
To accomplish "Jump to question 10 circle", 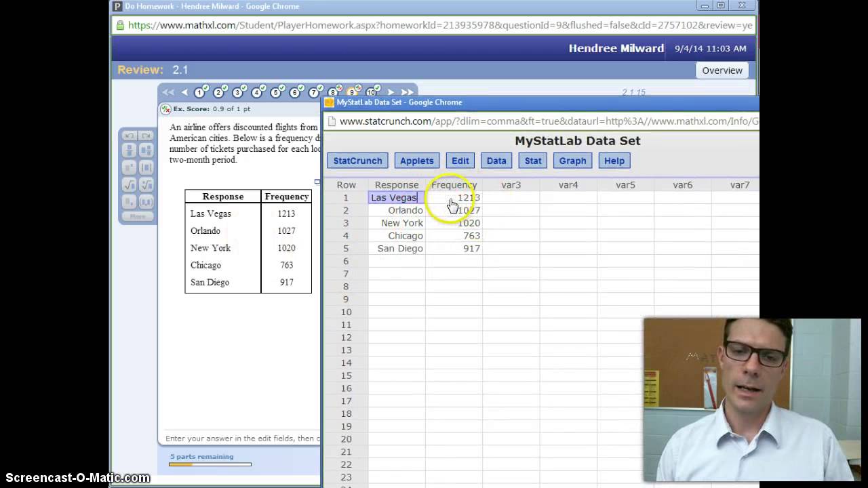I will point(372,92).
